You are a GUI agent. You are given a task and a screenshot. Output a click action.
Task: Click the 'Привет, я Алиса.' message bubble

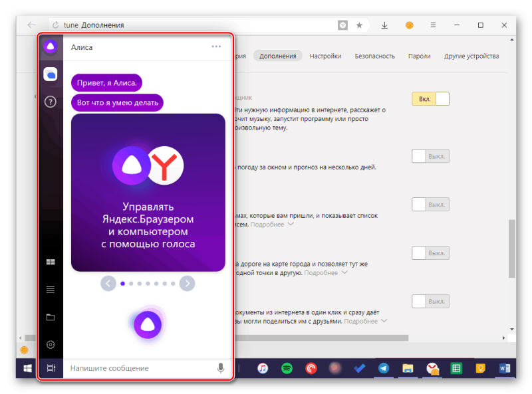coord(106,83)
